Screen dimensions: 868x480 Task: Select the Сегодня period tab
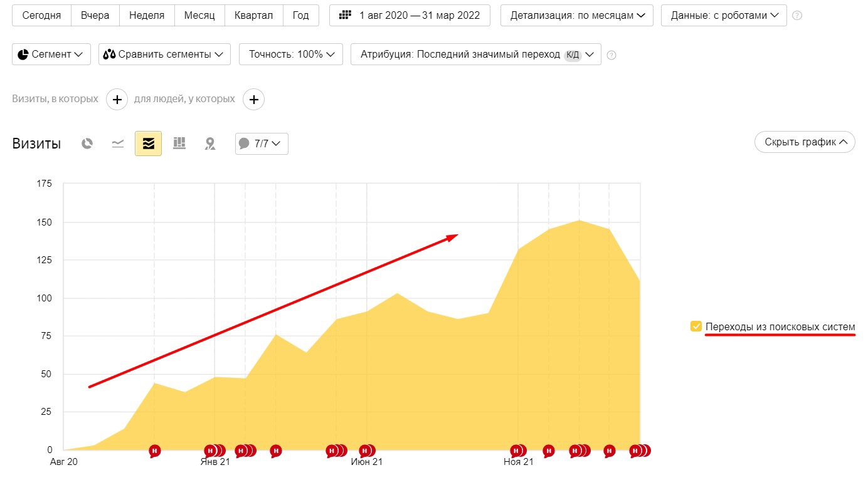click(41, 15)
